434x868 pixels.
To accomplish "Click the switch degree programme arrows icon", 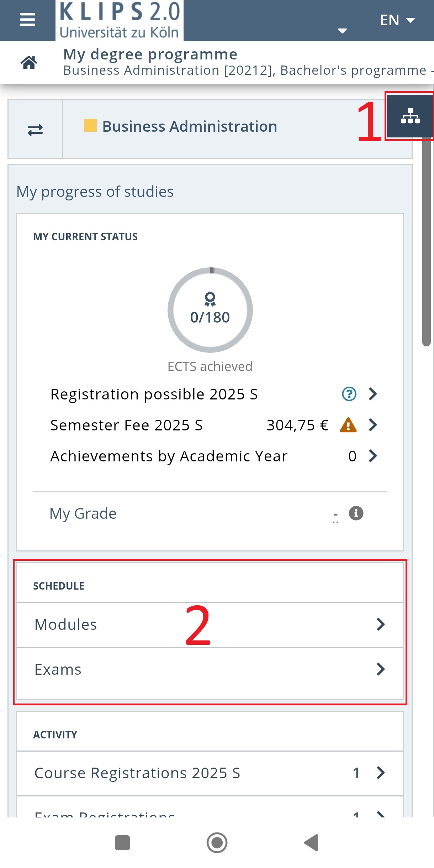I will pyautogui.click(x=35, y=130).
